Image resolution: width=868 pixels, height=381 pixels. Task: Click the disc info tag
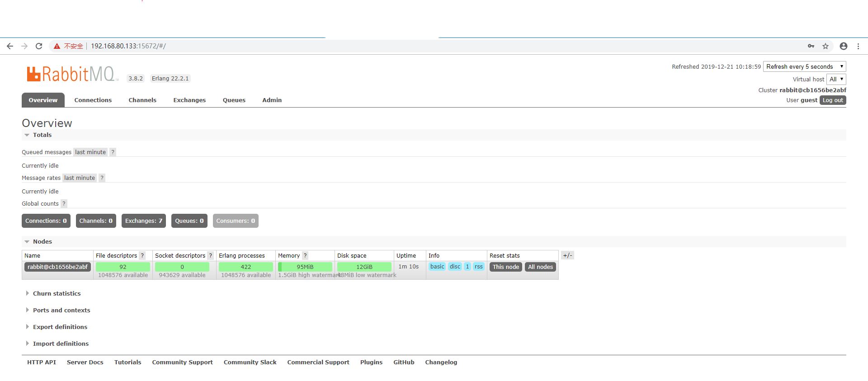click(x=455, y=267)
